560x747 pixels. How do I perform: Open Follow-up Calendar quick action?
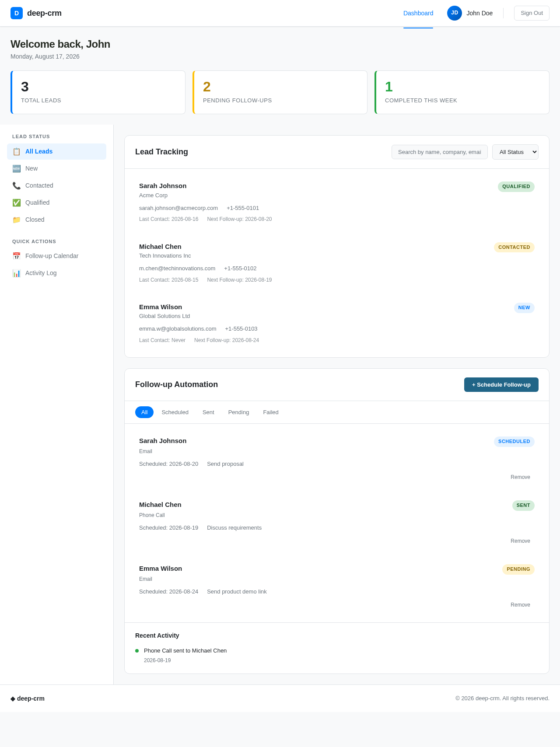[56, 256]
